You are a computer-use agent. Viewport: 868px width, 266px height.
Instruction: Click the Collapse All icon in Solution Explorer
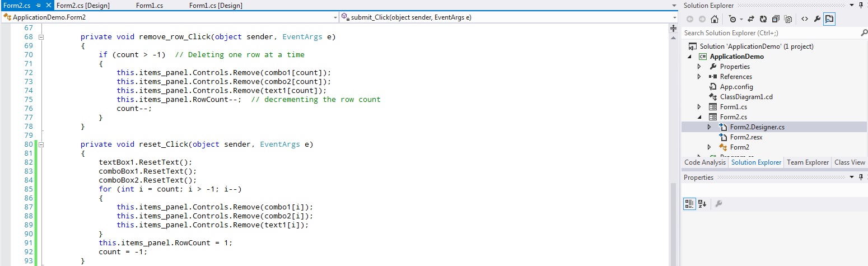point(776,19)
